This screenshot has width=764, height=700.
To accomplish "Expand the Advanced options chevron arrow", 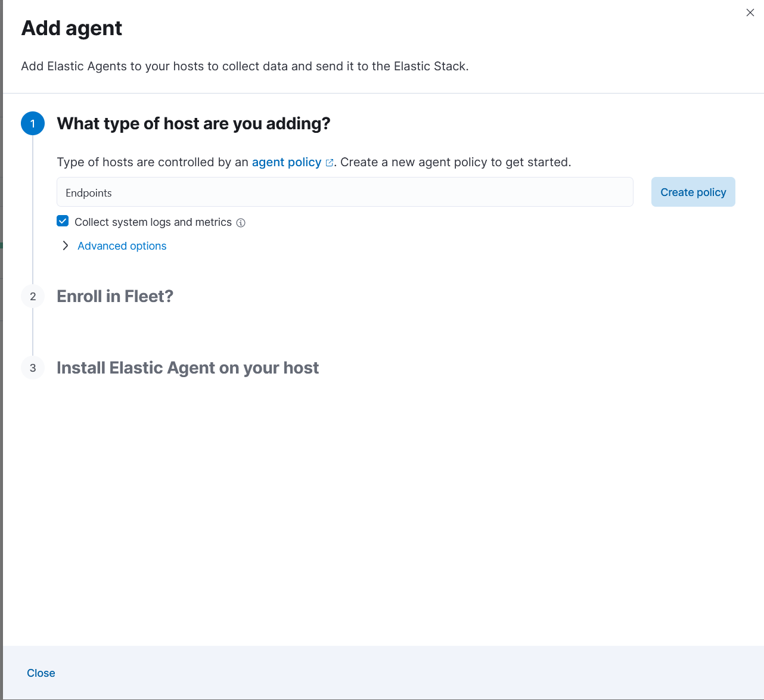I will pyautogui.click(x=66, y=245).
